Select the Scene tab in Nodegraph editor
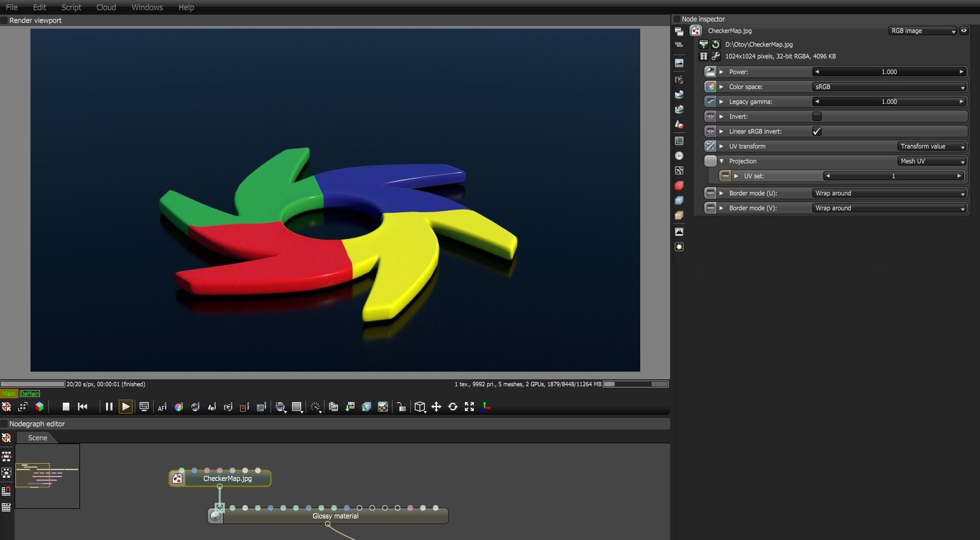 pyautogui.click(x=37, y=438)
